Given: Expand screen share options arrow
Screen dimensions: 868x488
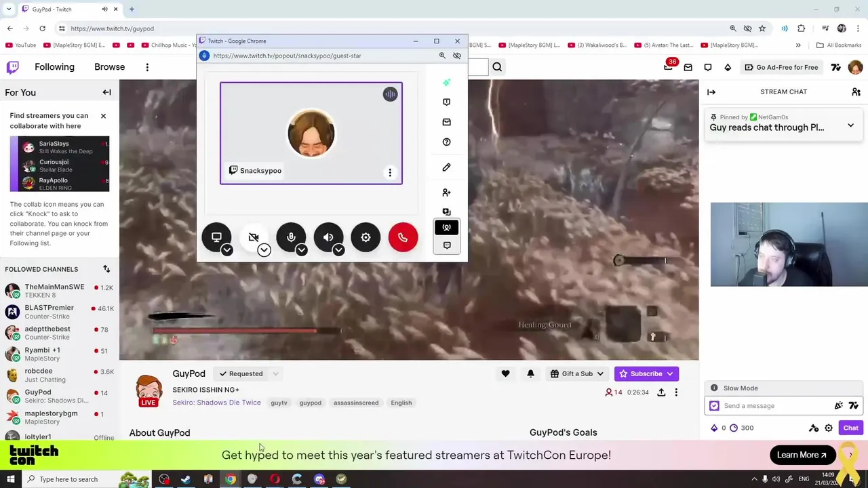Looking at the screenshot, I should click(x=227, y=250).
